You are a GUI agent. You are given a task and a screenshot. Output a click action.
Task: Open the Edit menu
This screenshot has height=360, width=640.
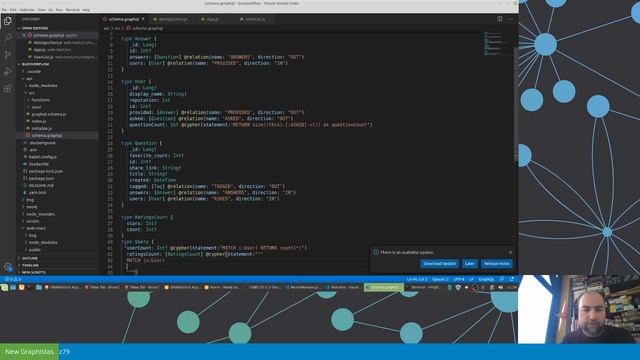point(13,10)
